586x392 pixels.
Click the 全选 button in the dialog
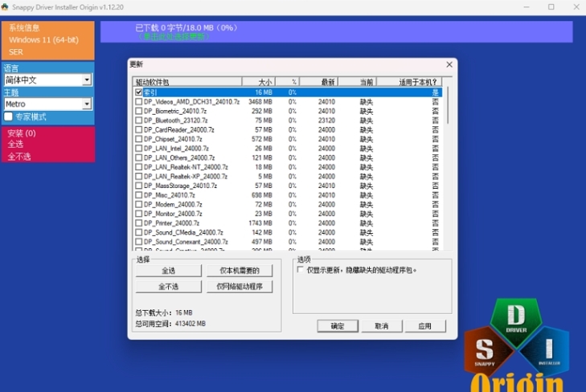tap(169, 271)
